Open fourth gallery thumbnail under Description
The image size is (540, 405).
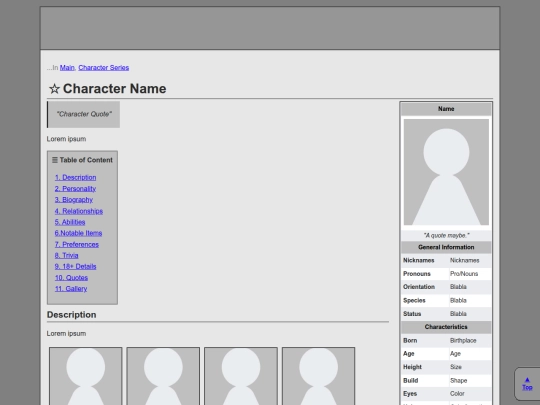pos(318,376)
